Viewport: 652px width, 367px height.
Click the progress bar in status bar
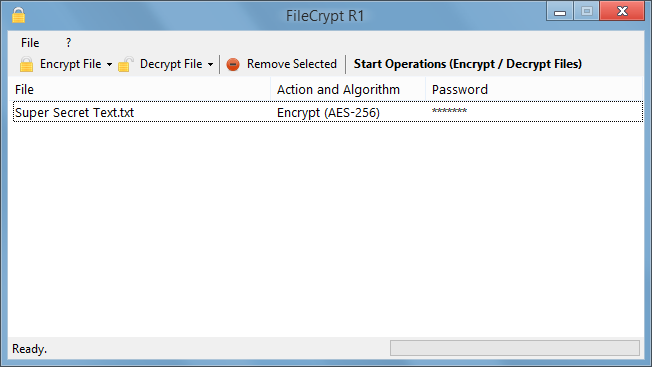coord(515,348)
